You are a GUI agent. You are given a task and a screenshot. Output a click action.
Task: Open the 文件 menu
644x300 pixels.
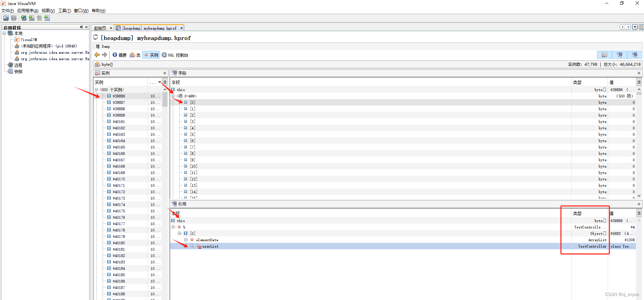coord(7,11)
